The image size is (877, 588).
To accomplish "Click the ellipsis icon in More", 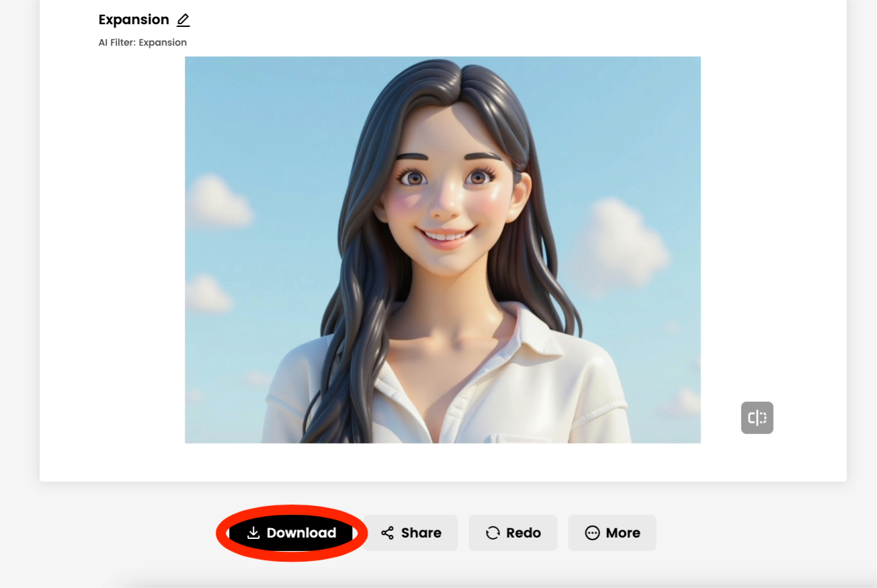I will point(592,533).
